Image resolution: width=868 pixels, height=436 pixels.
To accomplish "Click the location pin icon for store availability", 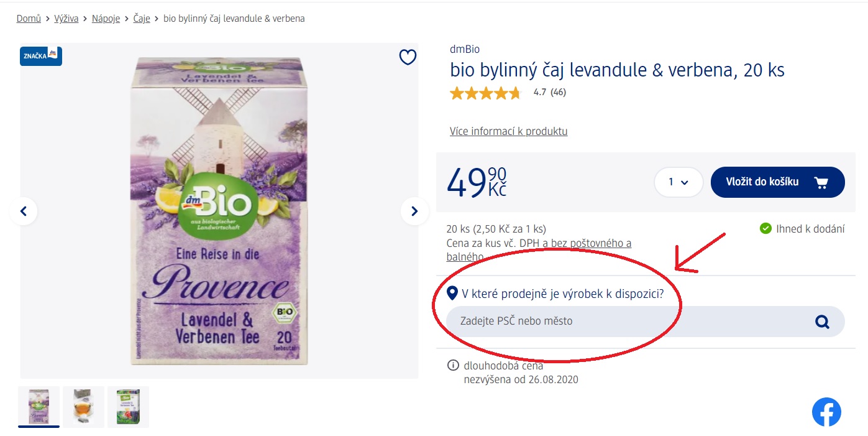I will (x=452, y=294).
